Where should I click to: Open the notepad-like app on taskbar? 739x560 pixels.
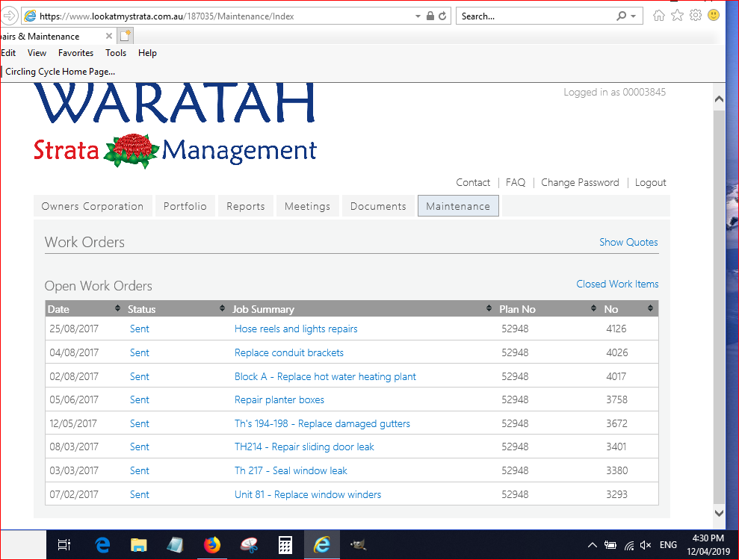[x=176, y=545]
